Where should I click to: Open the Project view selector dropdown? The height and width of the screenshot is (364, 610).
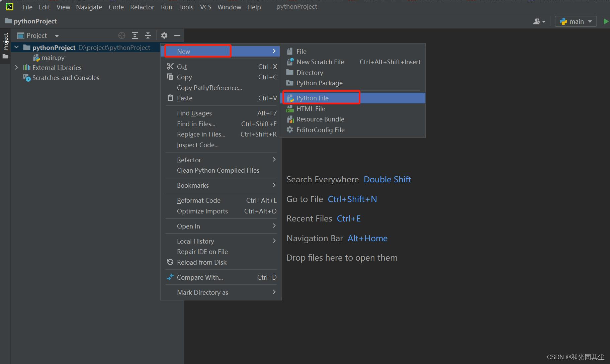[x=38, y=35]
